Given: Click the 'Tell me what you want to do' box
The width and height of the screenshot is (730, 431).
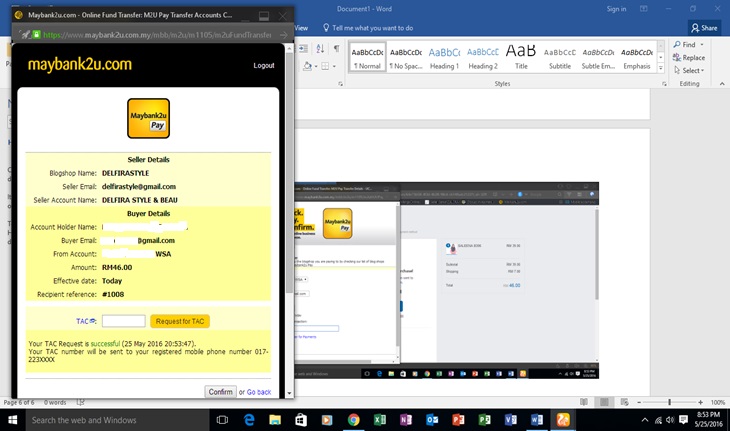Looking at the screenshot, I should 368,28.
